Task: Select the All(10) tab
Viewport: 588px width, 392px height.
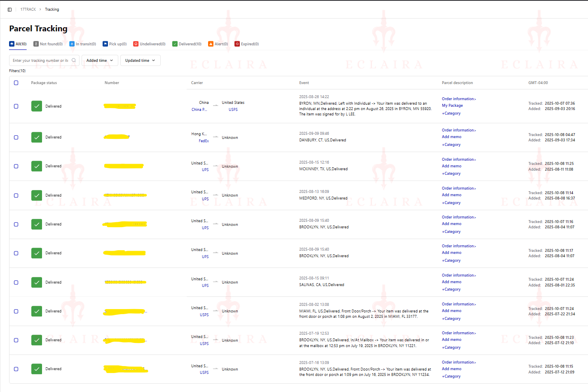Action: coord(18,44)
